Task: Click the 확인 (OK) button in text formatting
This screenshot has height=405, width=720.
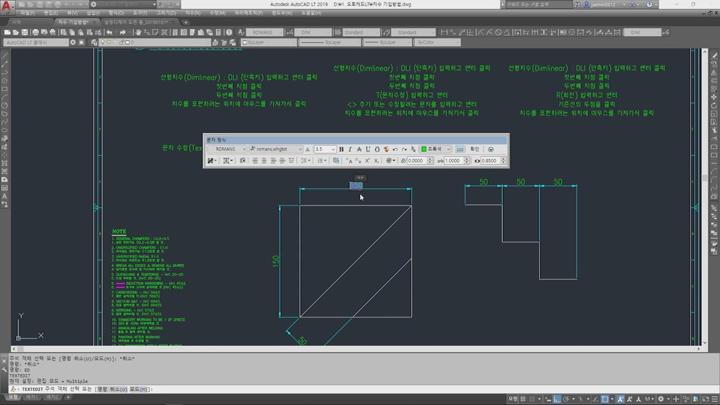Action: click(x=475, y=149)
